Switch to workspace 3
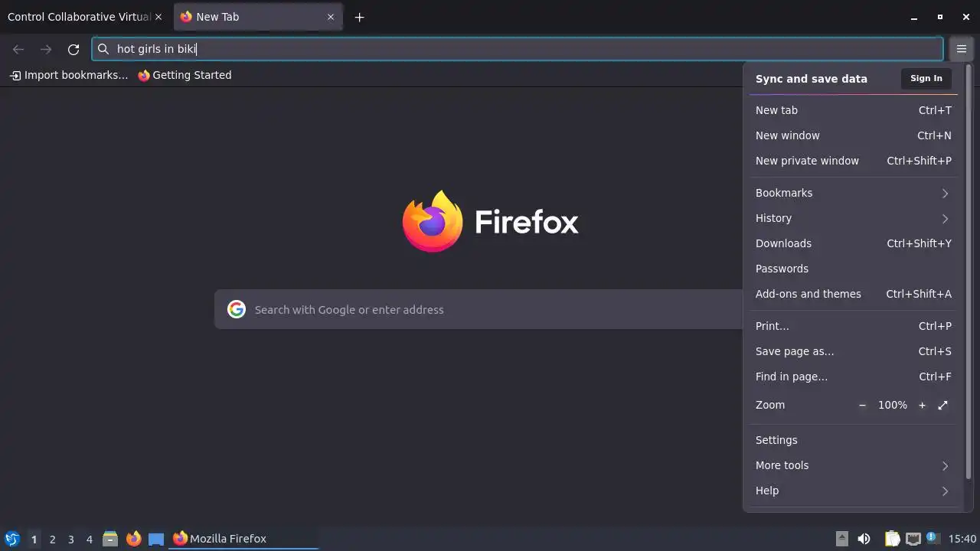Viewport: 980px width, 551px height. click(71, 540)
